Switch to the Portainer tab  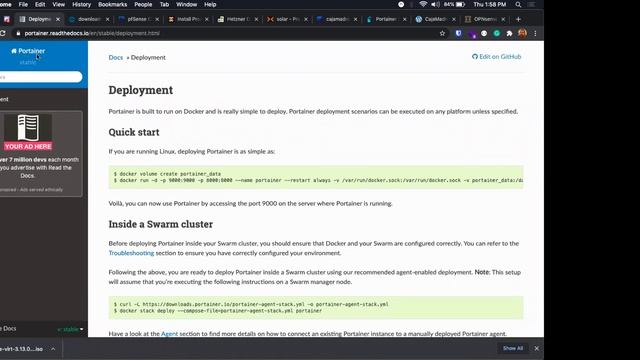coord(386,19)
